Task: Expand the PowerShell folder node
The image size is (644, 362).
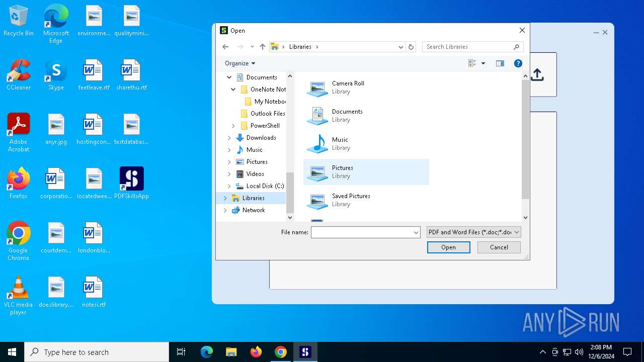Action: 233,126
